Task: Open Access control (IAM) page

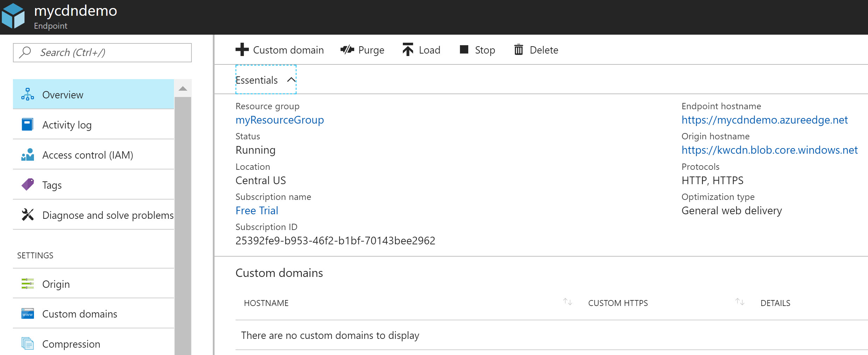Action: tap(93, 155)
